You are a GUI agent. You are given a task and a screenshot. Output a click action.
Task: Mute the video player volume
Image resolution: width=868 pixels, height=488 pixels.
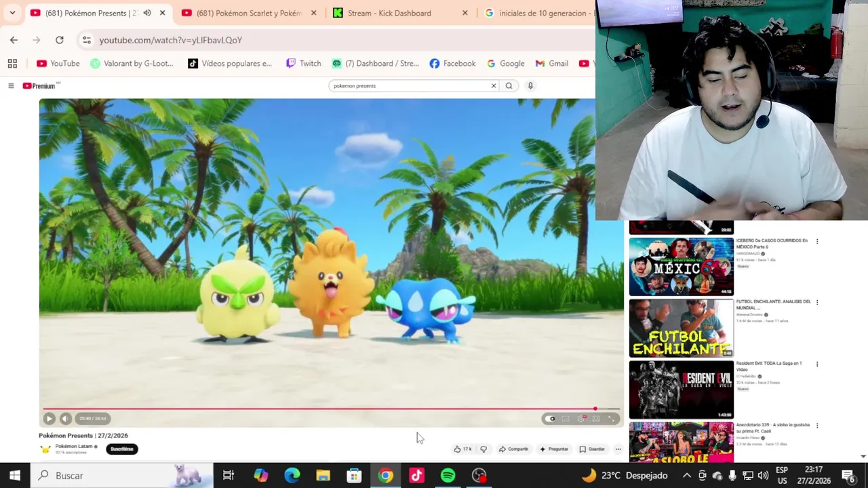click(65, 419)
